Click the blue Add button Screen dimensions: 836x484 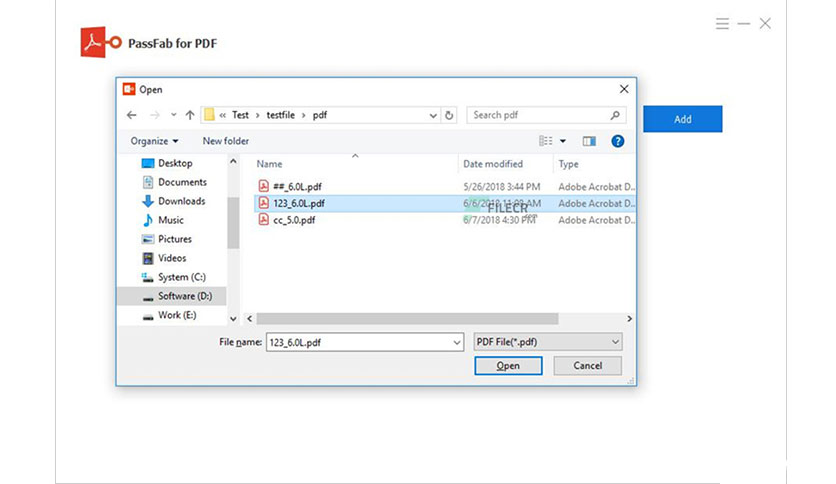point(682,119)
